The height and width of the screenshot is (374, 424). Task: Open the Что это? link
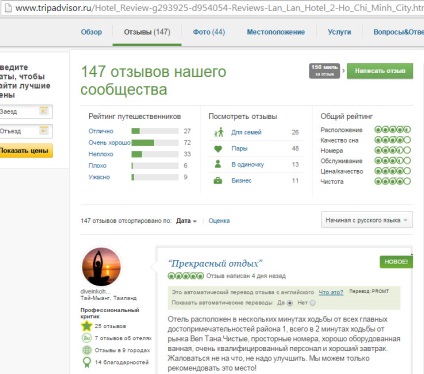(x=331, y=292)
